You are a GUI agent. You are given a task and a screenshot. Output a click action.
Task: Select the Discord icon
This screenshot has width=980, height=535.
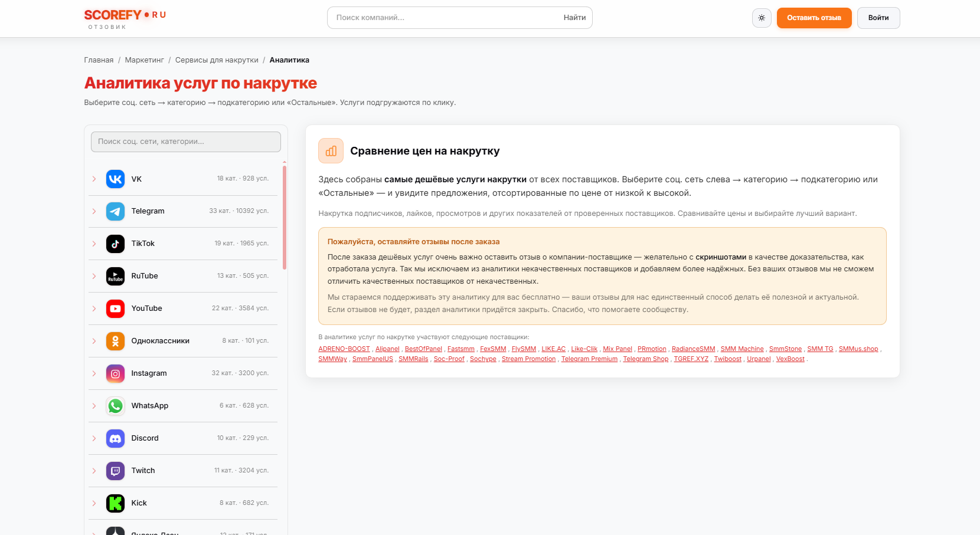coord(115,438)
